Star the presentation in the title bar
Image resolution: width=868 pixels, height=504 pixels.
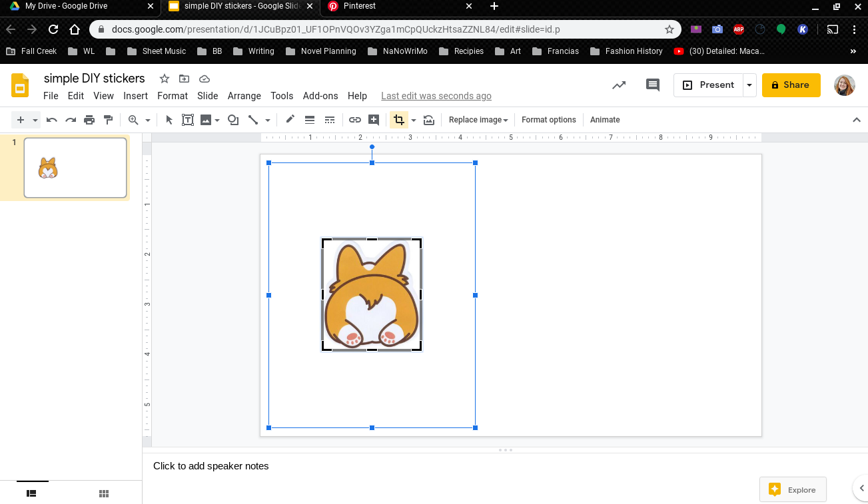[164, 79]
